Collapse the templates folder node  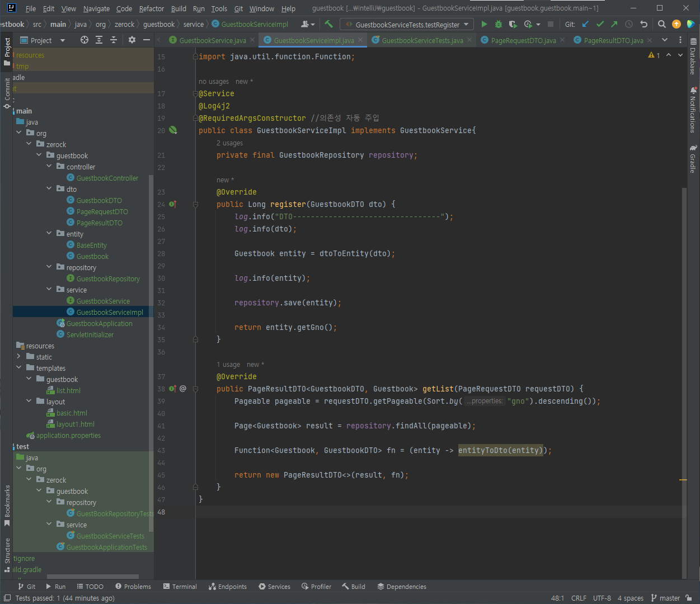[19, 367]
